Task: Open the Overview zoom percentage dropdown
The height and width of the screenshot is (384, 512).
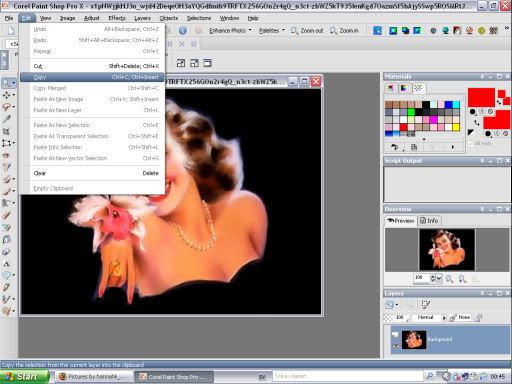Action: pyautogui.click(x=439, y=278)
